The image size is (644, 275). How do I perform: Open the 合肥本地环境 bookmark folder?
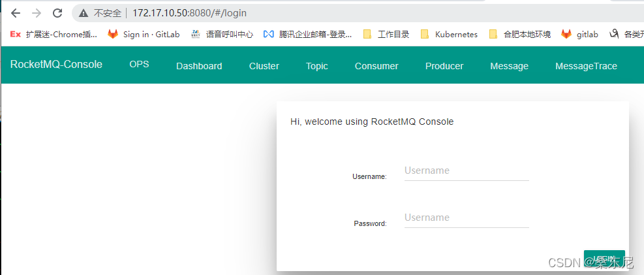[x=520, y=35]
